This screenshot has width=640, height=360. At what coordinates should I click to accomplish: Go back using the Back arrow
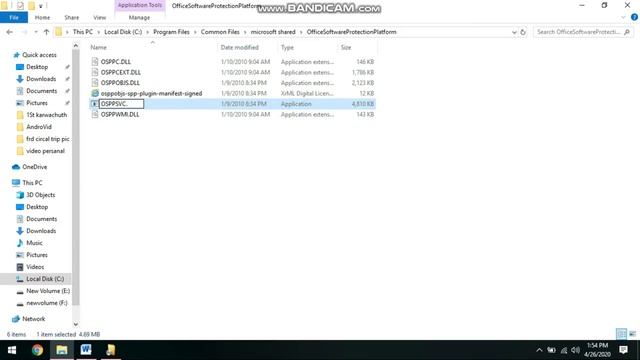pyautogui.click(x=9, y=32)
